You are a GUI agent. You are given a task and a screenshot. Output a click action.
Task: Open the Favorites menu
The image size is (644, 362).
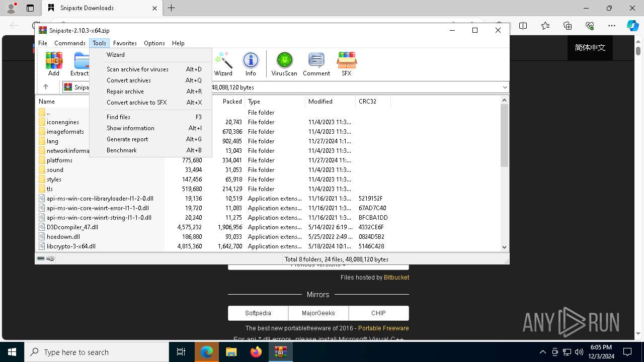[125, 43]
